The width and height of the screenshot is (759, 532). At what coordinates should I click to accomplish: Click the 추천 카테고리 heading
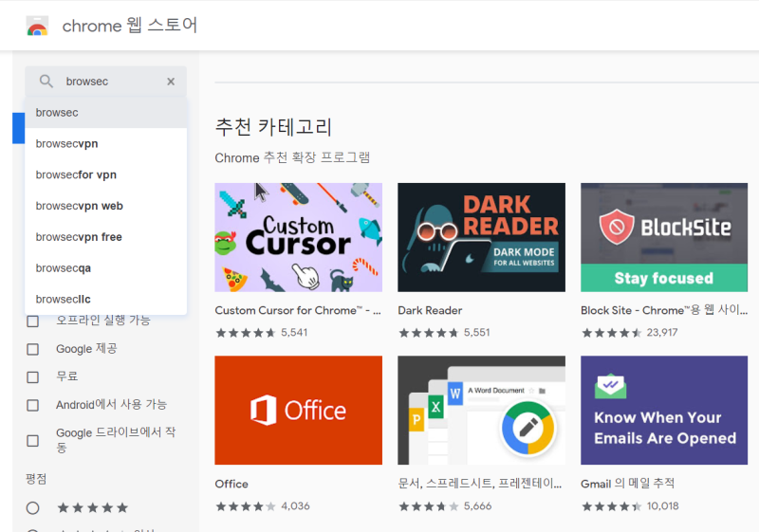pos(273,127)
